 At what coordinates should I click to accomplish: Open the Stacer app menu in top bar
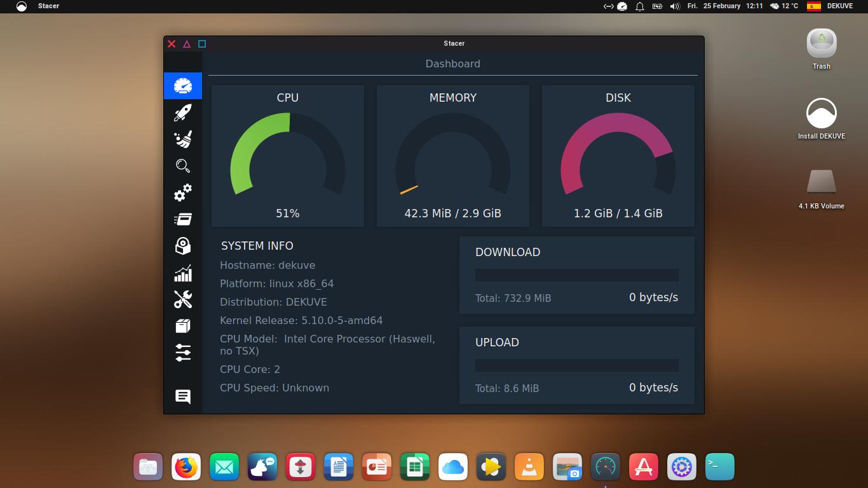[x=49, y=6]
